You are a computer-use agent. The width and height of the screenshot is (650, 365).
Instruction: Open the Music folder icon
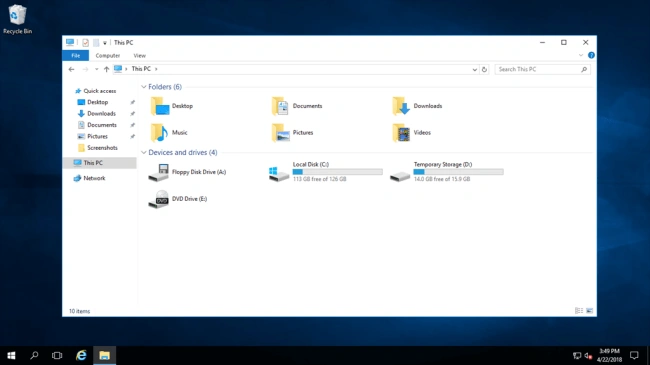click(x=160, y=133)
